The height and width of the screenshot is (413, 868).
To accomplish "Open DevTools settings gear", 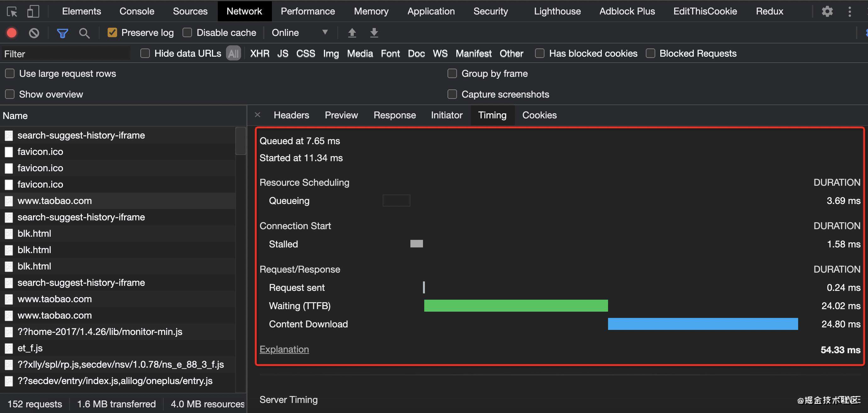I will [827, 11].
